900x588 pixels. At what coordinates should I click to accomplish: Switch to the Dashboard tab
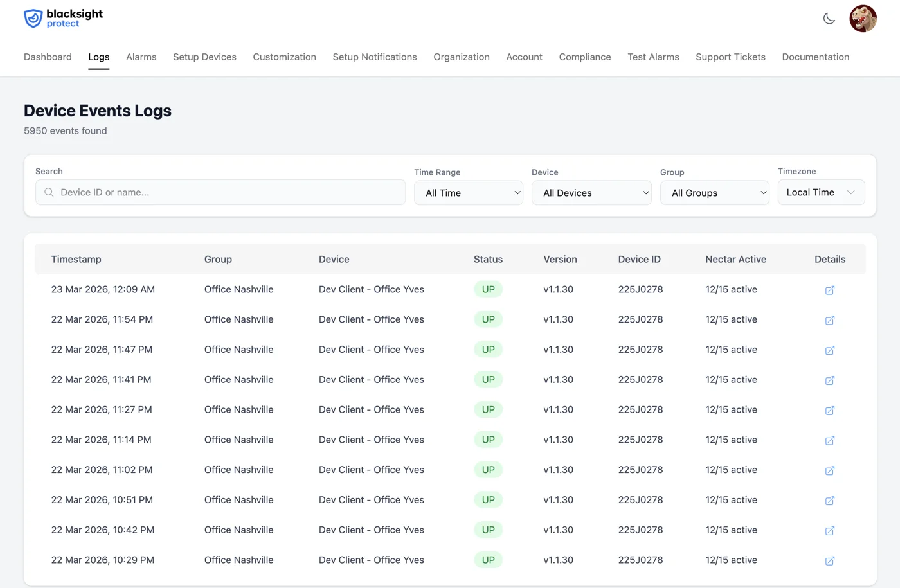click(x=48, y=57)
